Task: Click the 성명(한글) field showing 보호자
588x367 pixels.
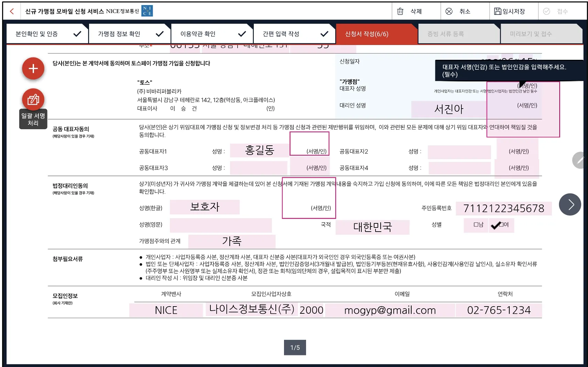Action: pos(205,207)
